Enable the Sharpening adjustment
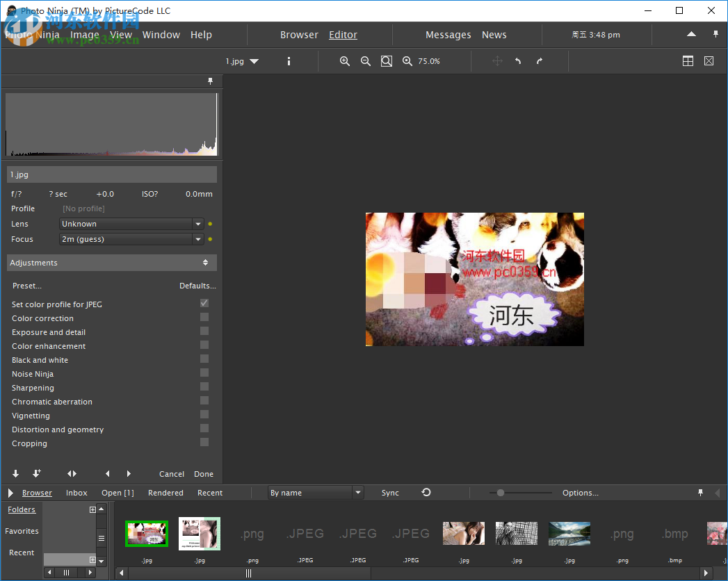Image resolution: width=728 pixels, height=581 pixels. tap(204, 387)
